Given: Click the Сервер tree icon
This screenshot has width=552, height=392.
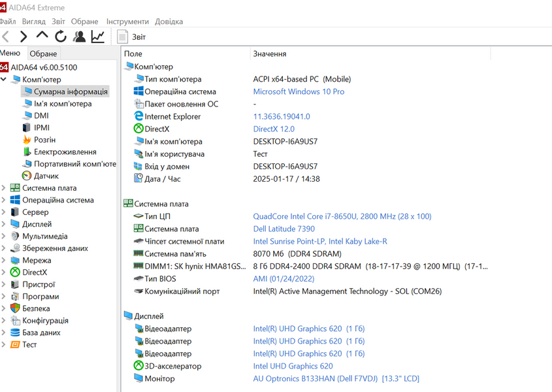Looking at the screenshot, I should [15, 212].
